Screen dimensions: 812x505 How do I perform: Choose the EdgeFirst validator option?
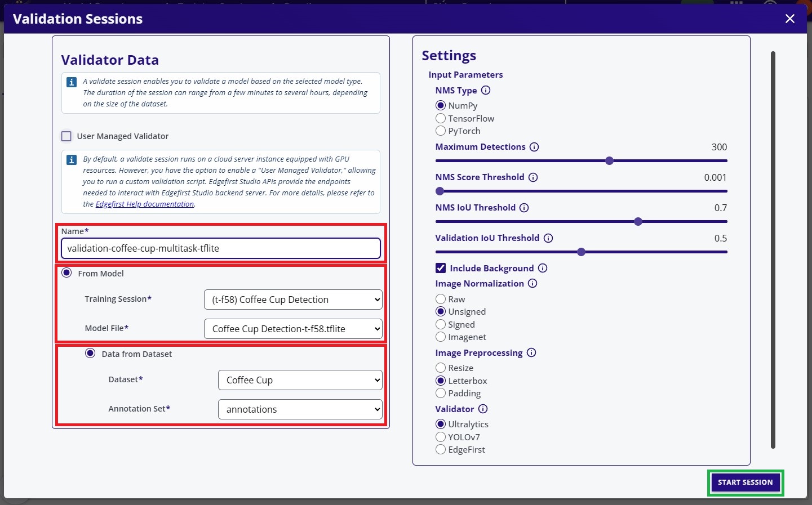[x=441, y=449]
